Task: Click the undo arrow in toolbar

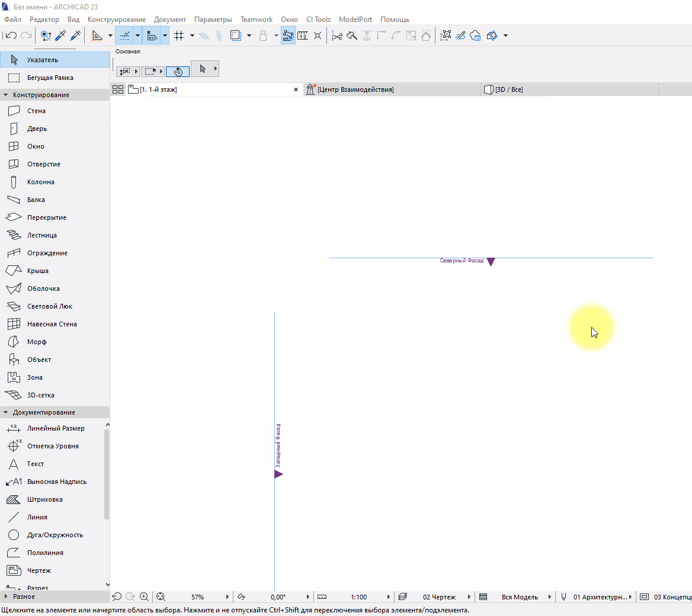Action: point(11,36)
